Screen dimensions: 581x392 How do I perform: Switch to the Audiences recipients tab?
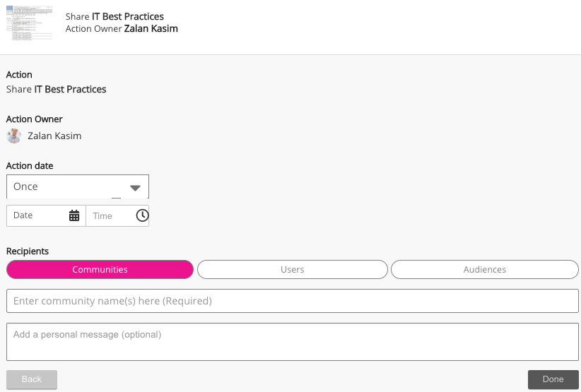(x=484, y=270)
